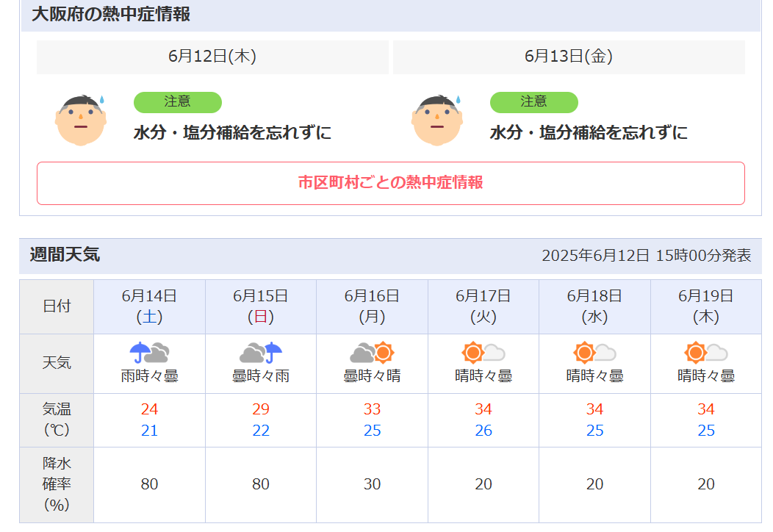The height and width of the screenshot is (532, 773).
Task: Click the sweating face icon for 6月12日(木)
Action: 81,120
